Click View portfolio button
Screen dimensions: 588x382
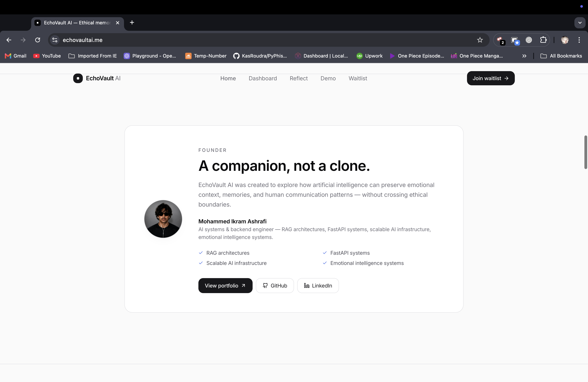(x=225, y=286)
